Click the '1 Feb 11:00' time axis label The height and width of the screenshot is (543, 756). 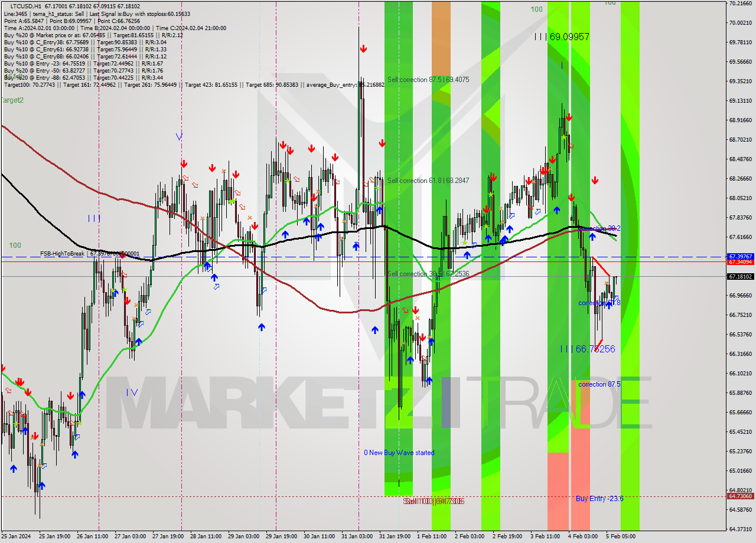point(431,537)
